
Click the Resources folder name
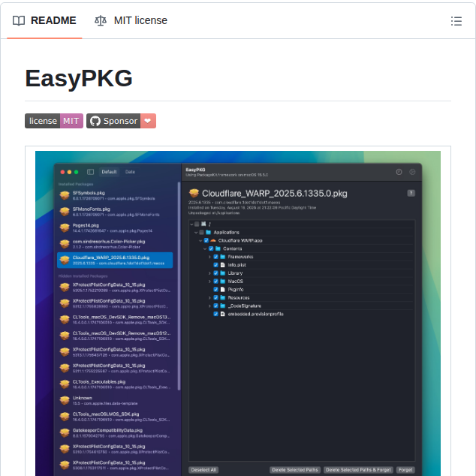click(x=239, y=298)
